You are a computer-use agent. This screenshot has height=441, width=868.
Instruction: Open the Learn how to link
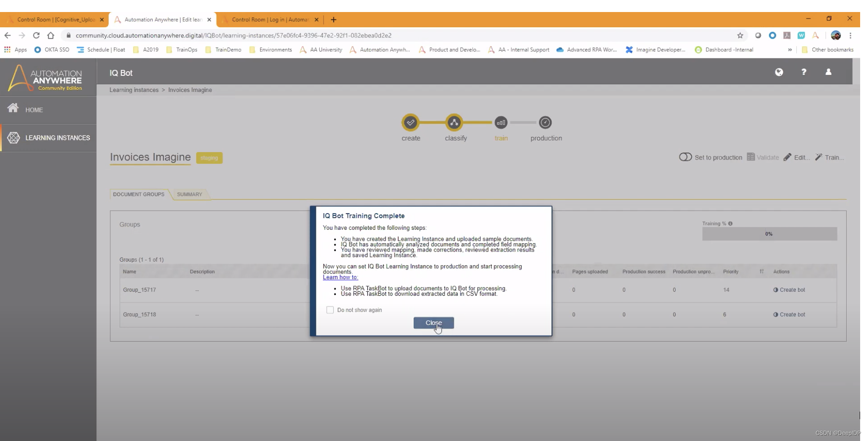point(341,277)
